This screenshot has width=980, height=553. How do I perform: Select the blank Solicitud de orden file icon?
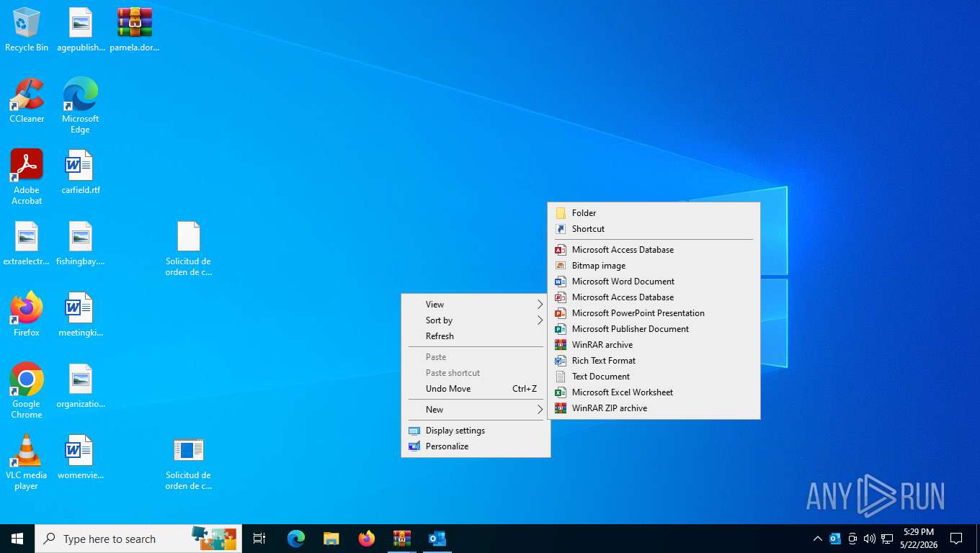[189, 248]
